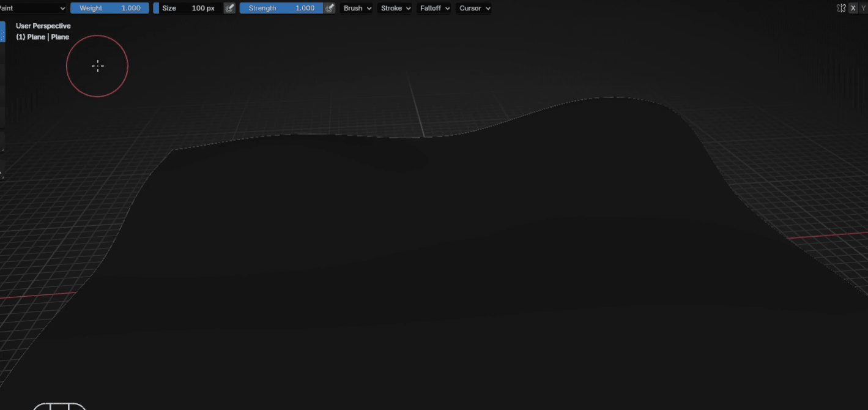The width and height of the screenshot is (868, 410).
Task: Toggle X axis mirror symmetry
Action: pos(853,8)
